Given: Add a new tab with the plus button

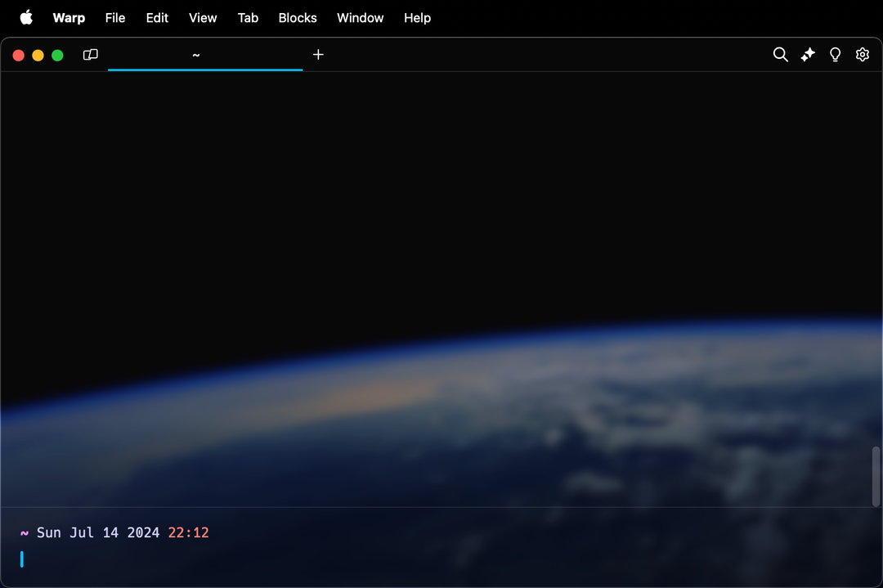Looking at the screenshot, I should pyautogui.click(x=318, y=55).
